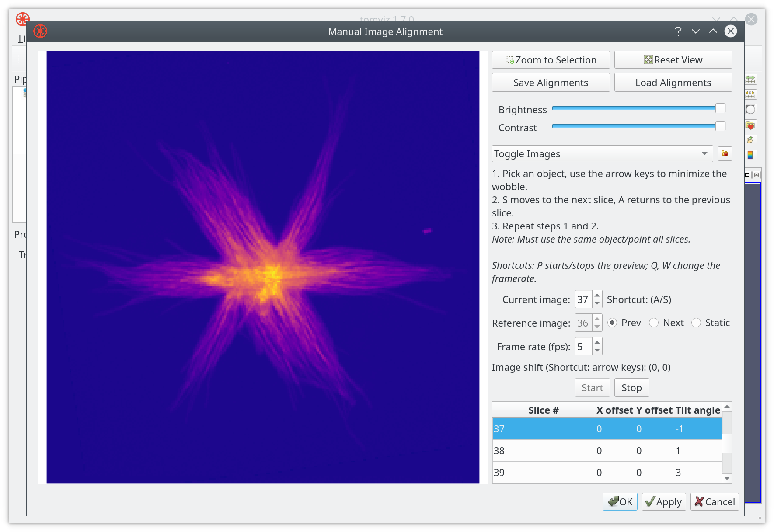Image resolution: width=774 pixels, height=532 pixels.
Task: Click the Brightness slider handle
Action: (x=720, y=108)
